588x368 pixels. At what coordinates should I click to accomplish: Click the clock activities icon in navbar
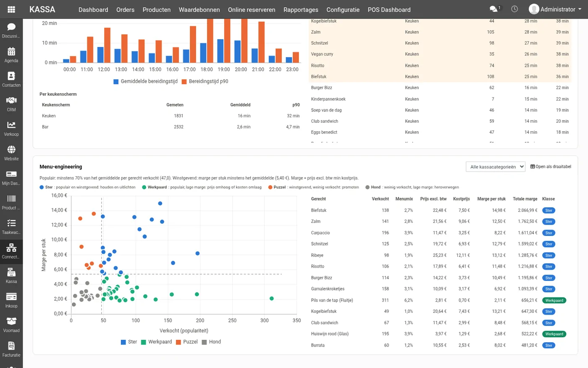pyautogui.click(x=514, y=9)
